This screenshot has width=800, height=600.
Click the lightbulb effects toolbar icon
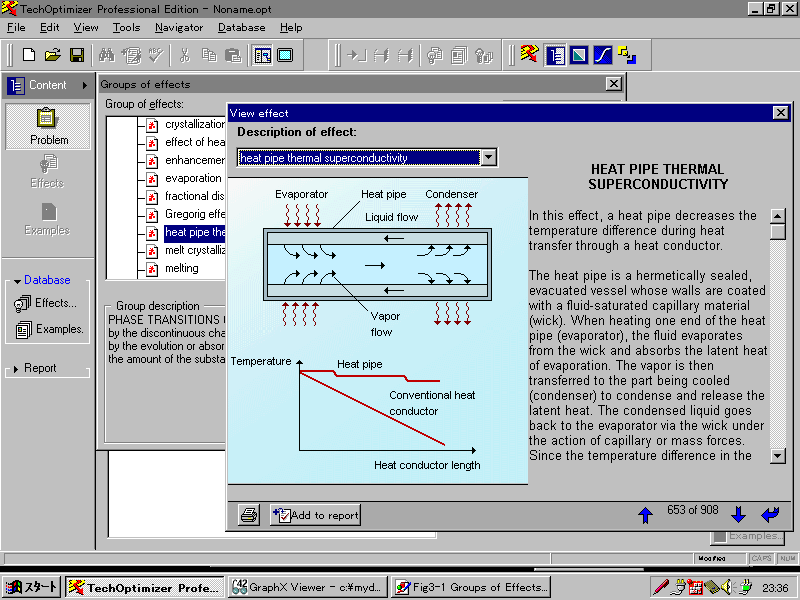tap(435, 55)
